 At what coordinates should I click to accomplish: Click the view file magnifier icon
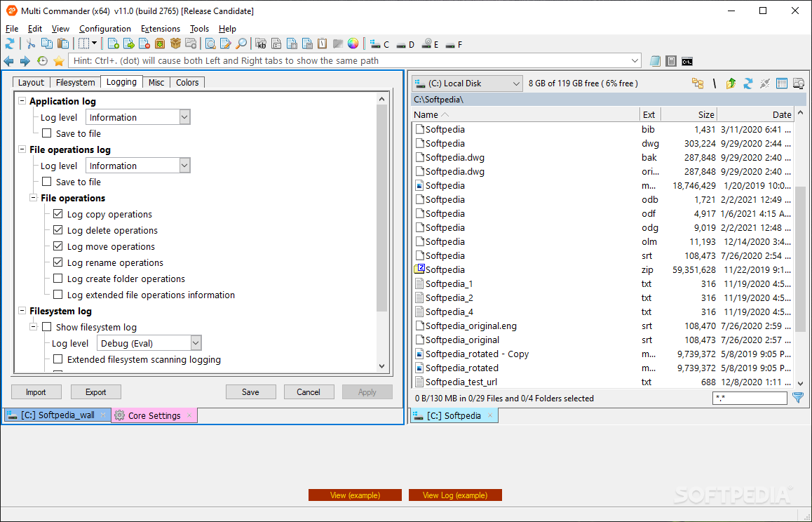pos(210,44)
